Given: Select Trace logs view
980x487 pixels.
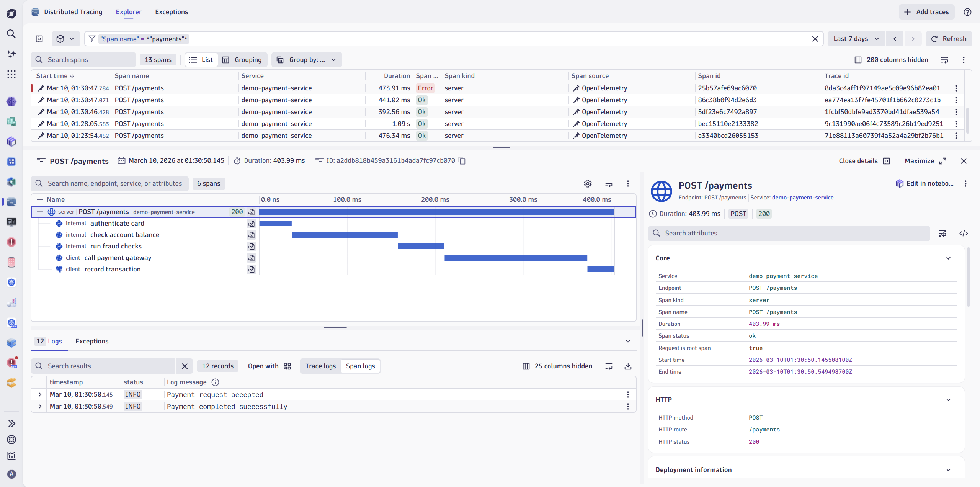Looking at the screenshot, I should [320, 366].
